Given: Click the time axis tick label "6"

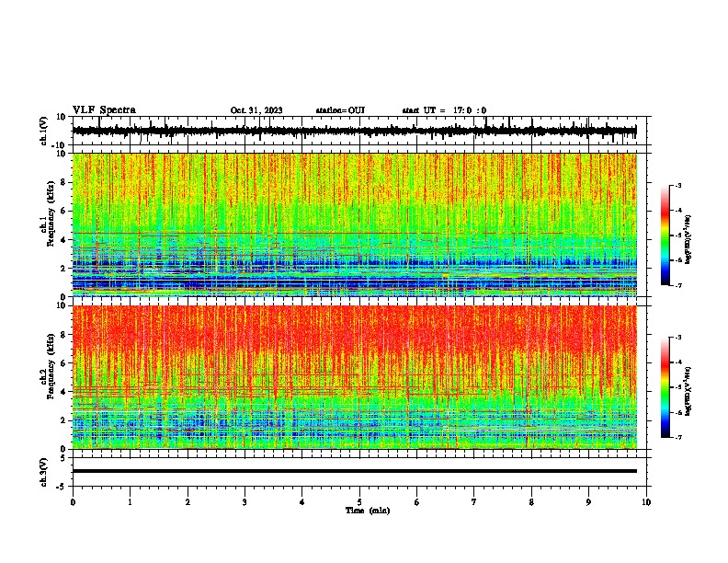Looking at the screenshot, I should 416,502.
